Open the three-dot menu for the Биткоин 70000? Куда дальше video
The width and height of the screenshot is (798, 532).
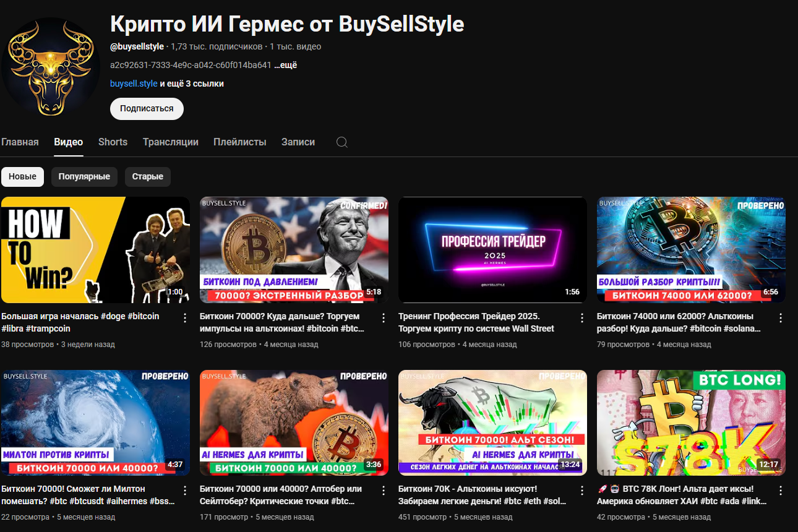383,318
